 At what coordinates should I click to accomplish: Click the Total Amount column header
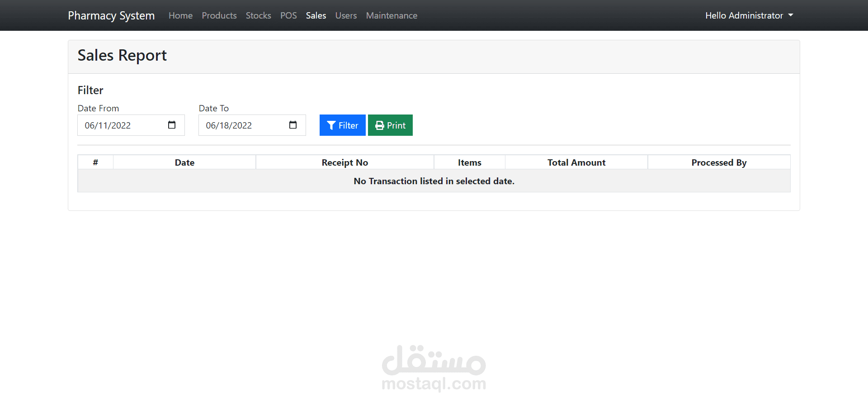click(576, 162)
